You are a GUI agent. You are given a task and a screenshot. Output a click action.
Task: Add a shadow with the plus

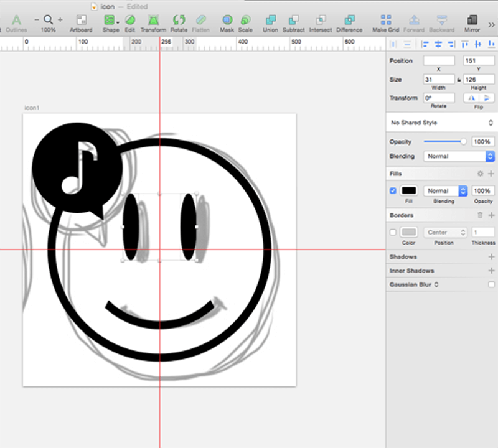click(x=491, y=256)
